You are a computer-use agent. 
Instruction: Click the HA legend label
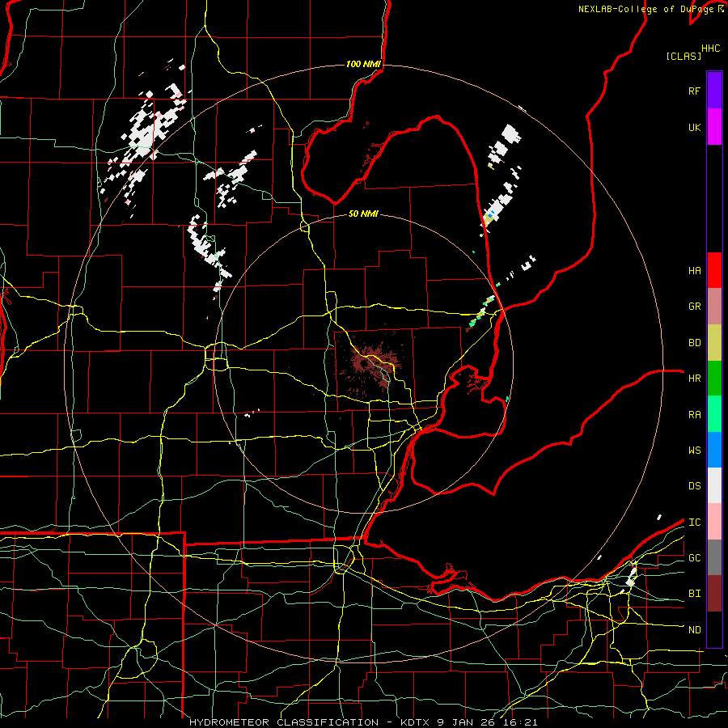(694, 270)
